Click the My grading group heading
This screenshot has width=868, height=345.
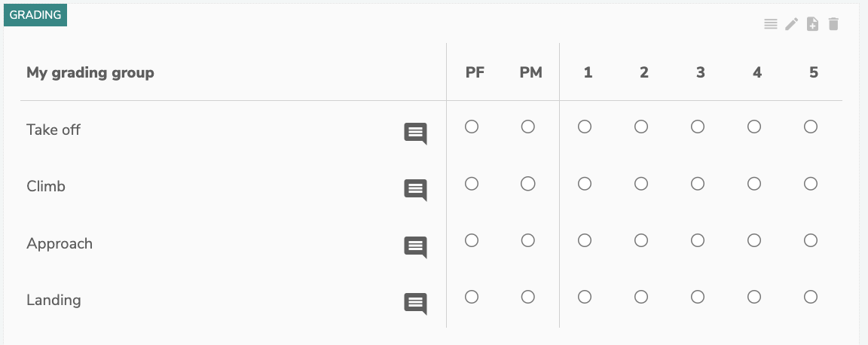click(x=90, y=73)
